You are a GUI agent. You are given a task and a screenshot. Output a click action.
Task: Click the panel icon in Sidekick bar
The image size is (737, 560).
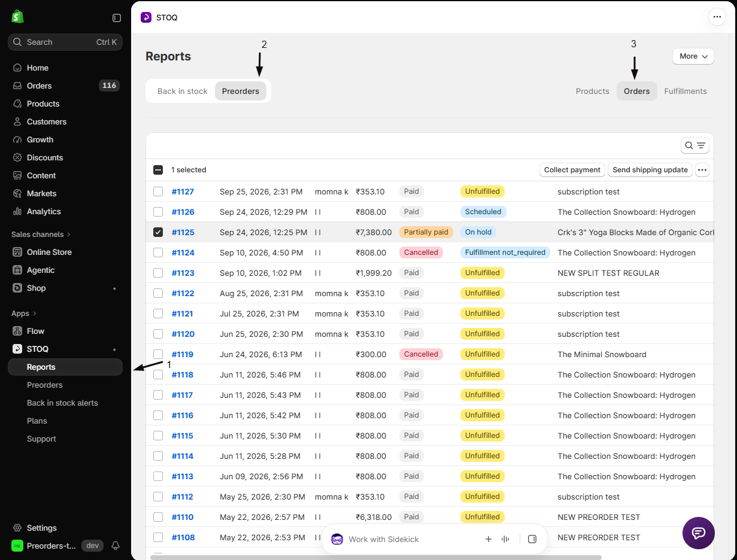pos(532,539)
